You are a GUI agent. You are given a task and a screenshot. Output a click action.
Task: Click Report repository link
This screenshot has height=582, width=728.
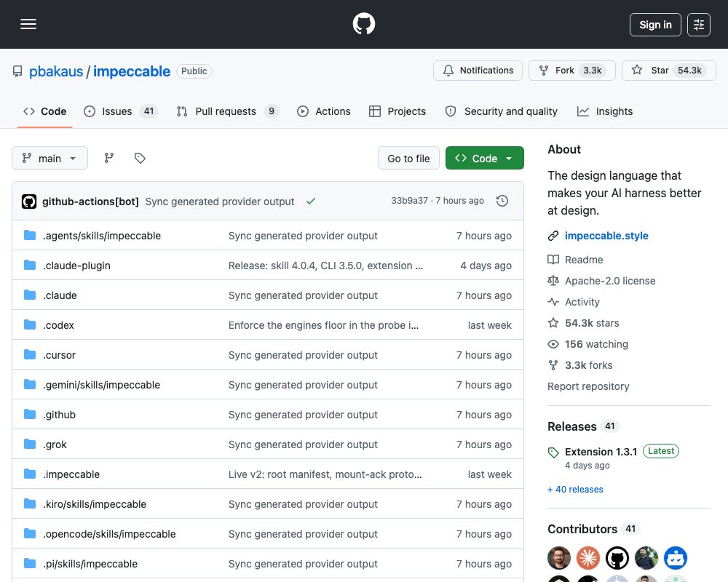click(x=588, y=386)
